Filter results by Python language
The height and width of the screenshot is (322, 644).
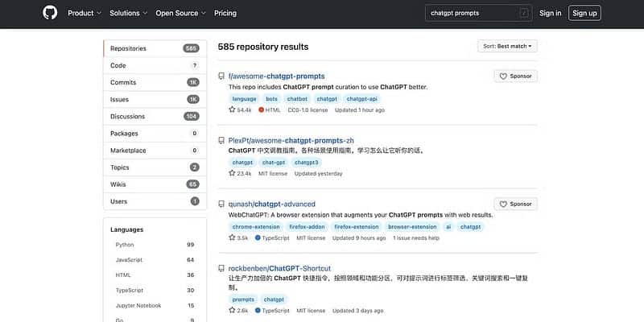pos(125,245)
